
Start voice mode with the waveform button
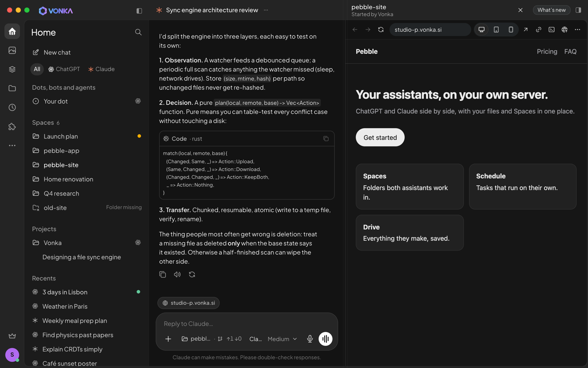(x=326, y=339)
